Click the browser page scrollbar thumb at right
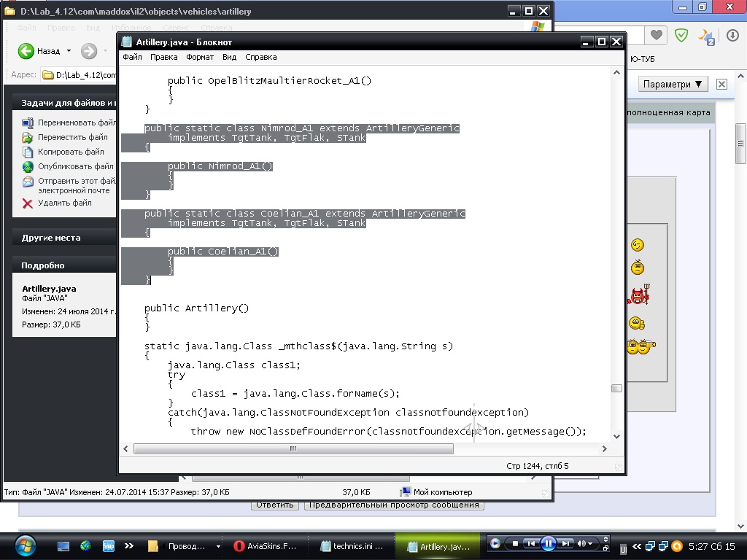 pos(740,144)
